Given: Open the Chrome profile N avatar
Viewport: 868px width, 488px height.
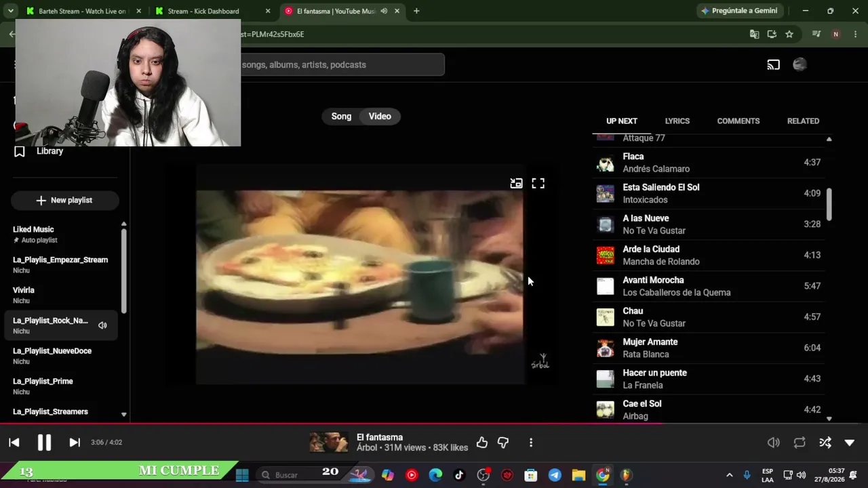Looking at the screenshot, I should 836,34.
